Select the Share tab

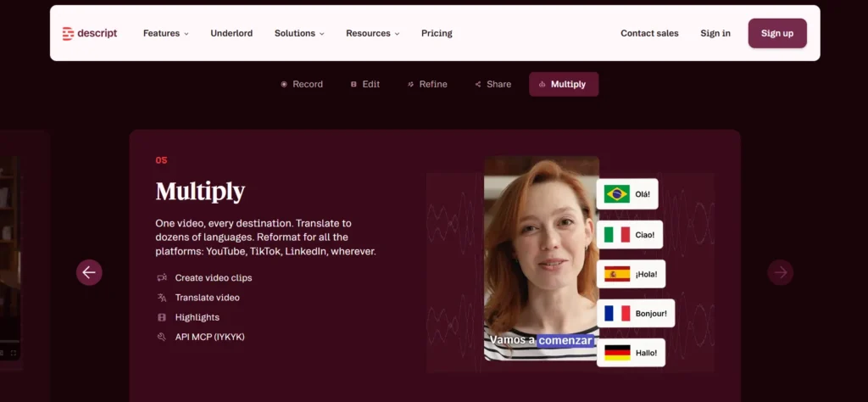coord(493,84)
